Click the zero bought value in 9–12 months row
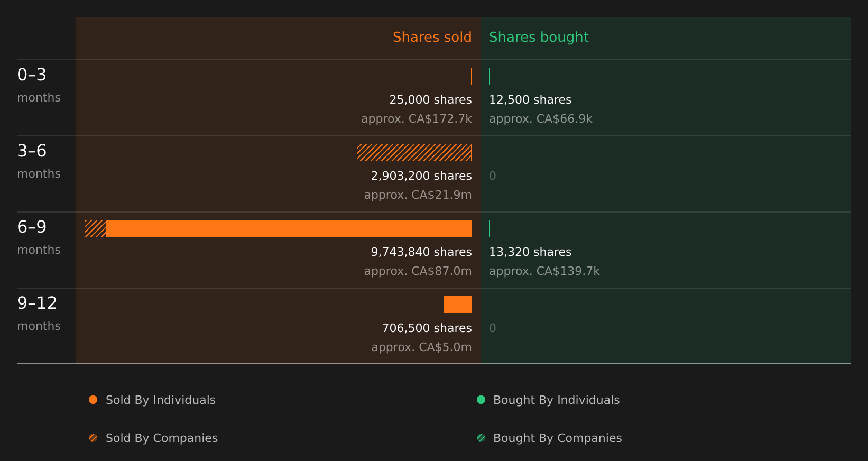 click(x=493, y=328)
